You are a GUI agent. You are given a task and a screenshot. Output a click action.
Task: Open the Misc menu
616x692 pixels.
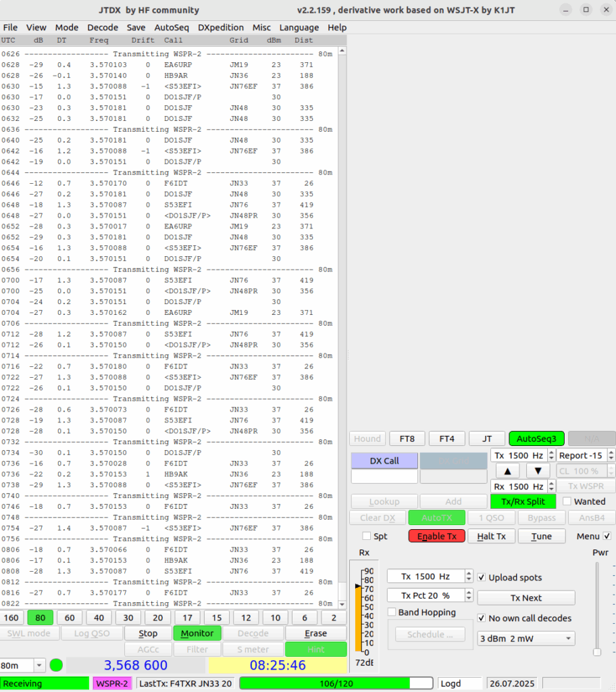[x=261, y=27]
